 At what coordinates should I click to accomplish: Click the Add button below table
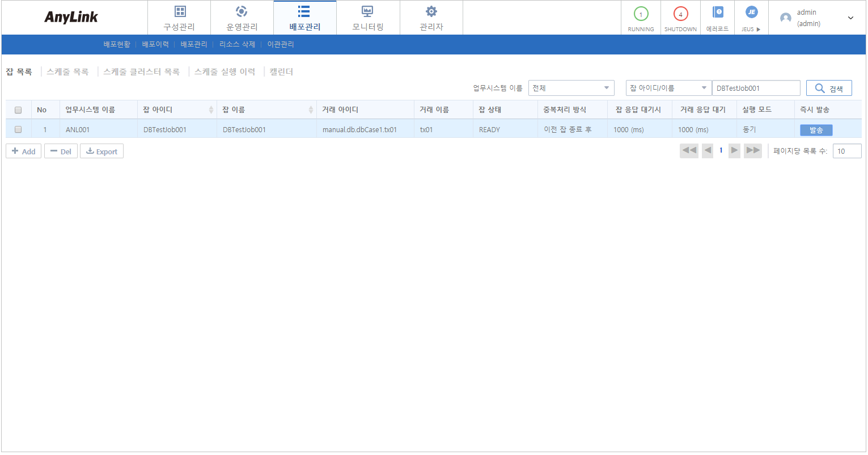[24, 151]
